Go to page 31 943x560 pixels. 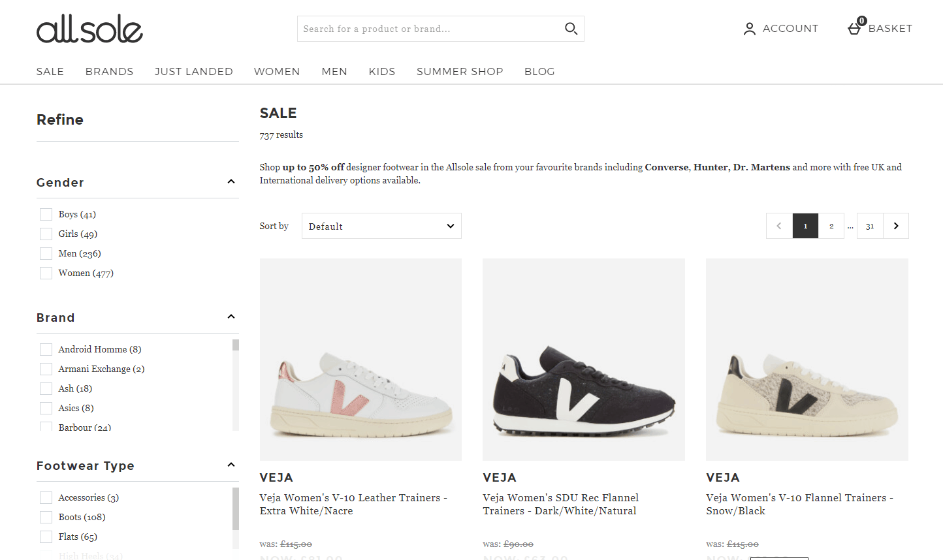[870, 226]
